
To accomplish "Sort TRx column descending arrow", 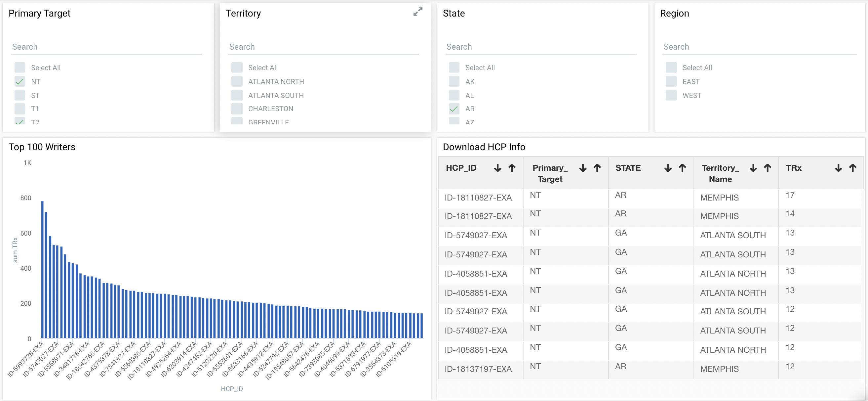I will 838,168.
